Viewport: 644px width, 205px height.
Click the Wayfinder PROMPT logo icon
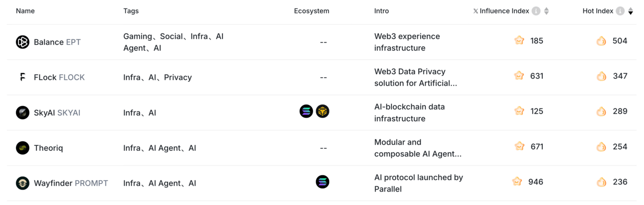click(22, 183)
